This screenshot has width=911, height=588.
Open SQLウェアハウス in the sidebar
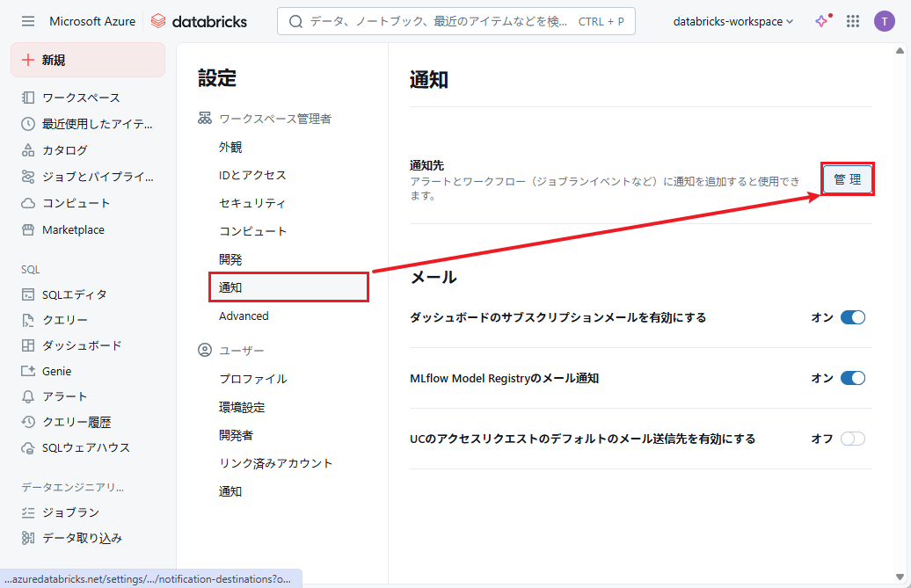pyautogui.click(x=86, y=447)
